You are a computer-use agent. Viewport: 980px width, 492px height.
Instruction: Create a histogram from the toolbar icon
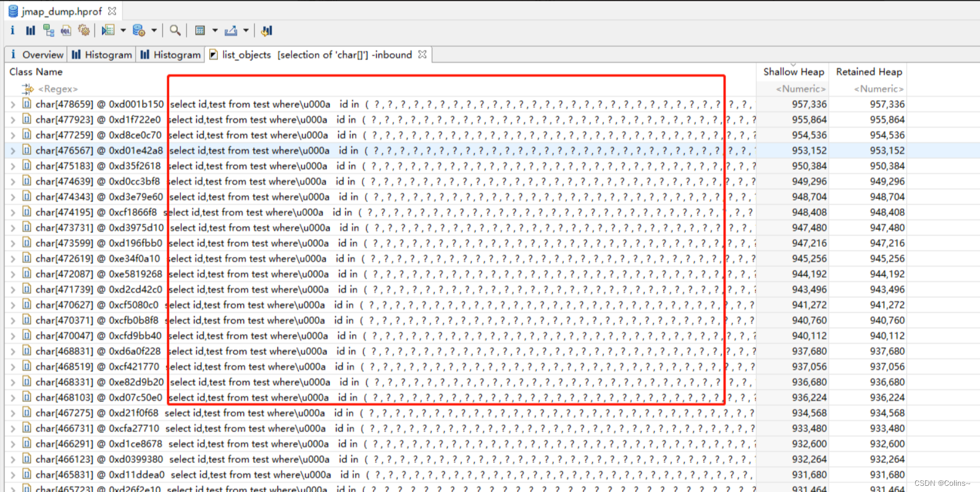30,30
